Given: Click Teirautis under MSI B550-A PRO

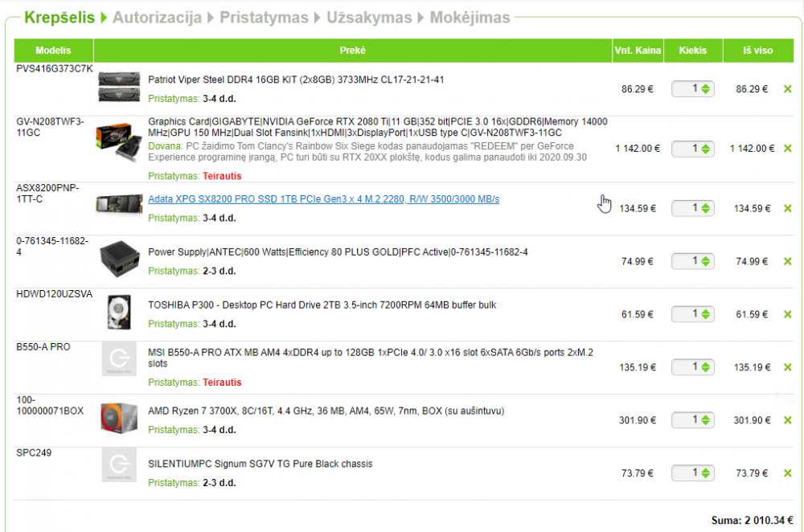Looking at the screenshot, I should 222,383.
